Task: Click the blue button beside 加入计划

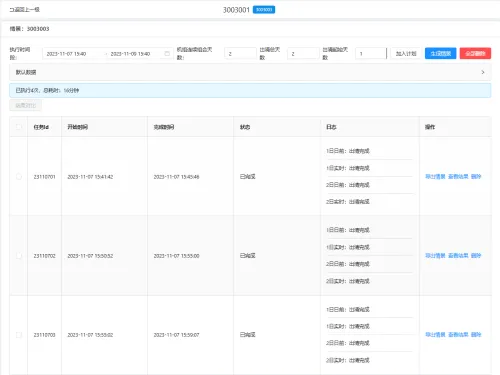Action: 440,53
